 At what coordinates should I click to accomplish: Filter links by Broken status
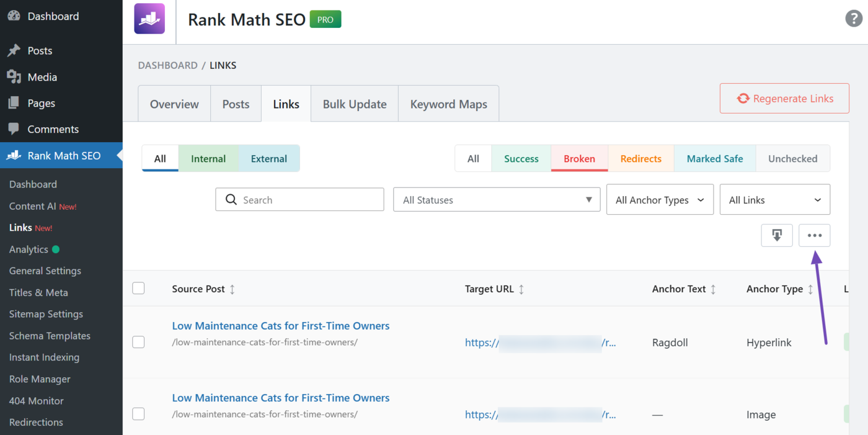(x=579, y=158)
